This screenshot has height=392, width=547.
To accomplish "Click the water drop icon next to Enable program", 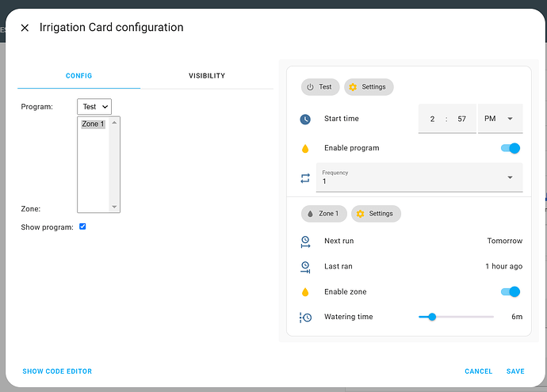I will point(305,149).
